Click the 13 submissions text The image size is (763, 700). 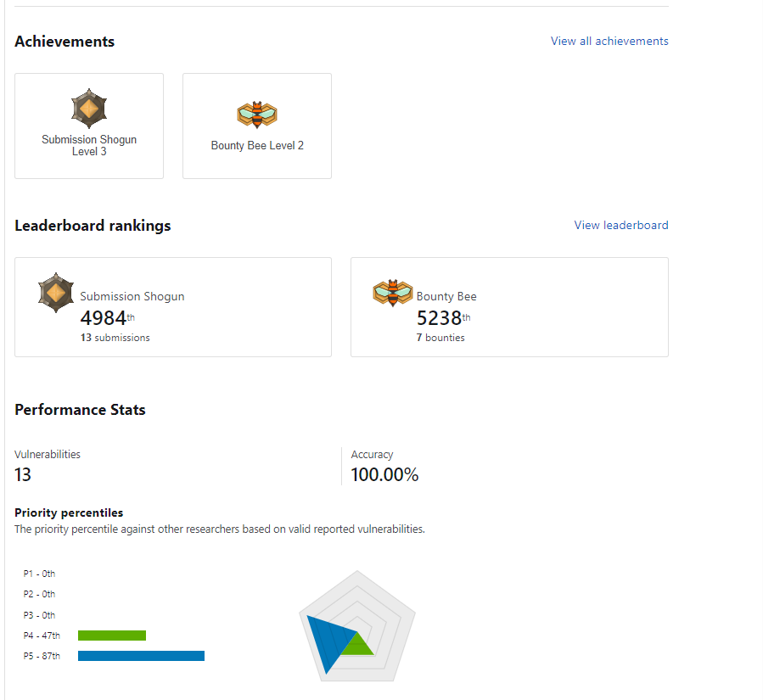(x=115, y=338)
